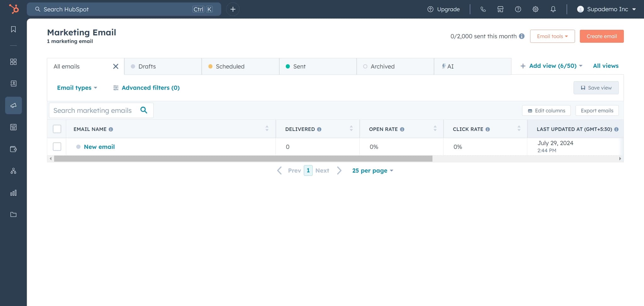Open the Bookmarks icon at sidebar top

(x=13, y=29)
